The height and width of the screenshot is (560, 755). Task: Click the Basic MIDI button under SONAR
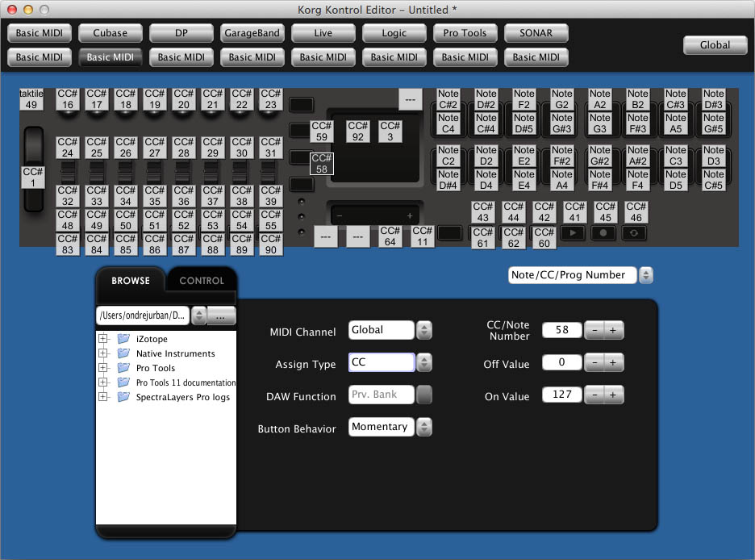tap(536, 57)
